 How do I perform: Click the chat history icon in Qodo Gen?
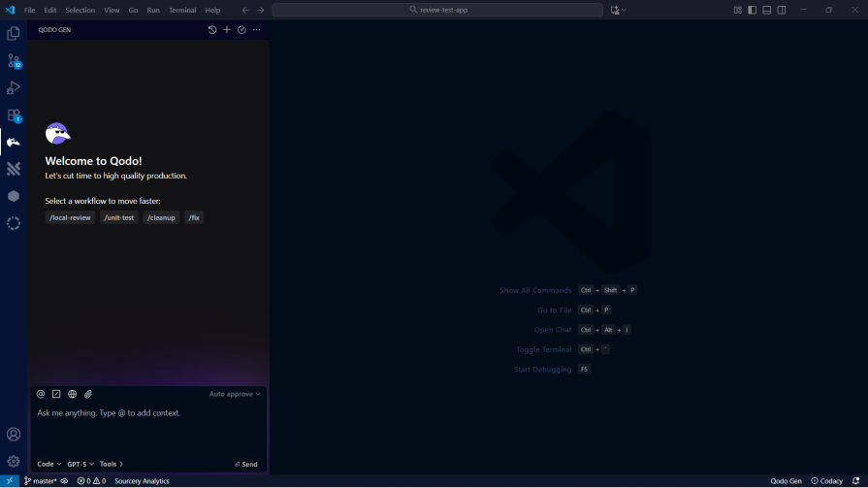(212, 30)
